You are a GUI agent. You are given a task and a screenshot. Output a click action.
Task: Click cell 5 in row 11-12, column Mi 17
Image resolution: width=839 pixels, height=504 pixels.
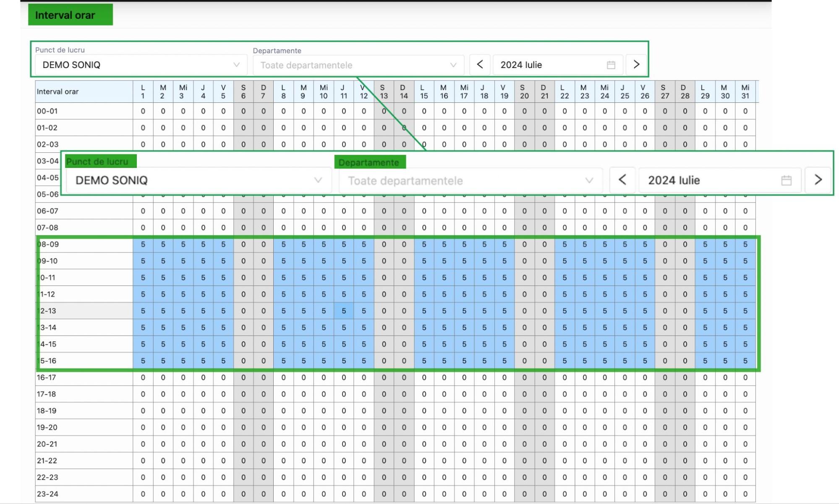pos(464,294)
